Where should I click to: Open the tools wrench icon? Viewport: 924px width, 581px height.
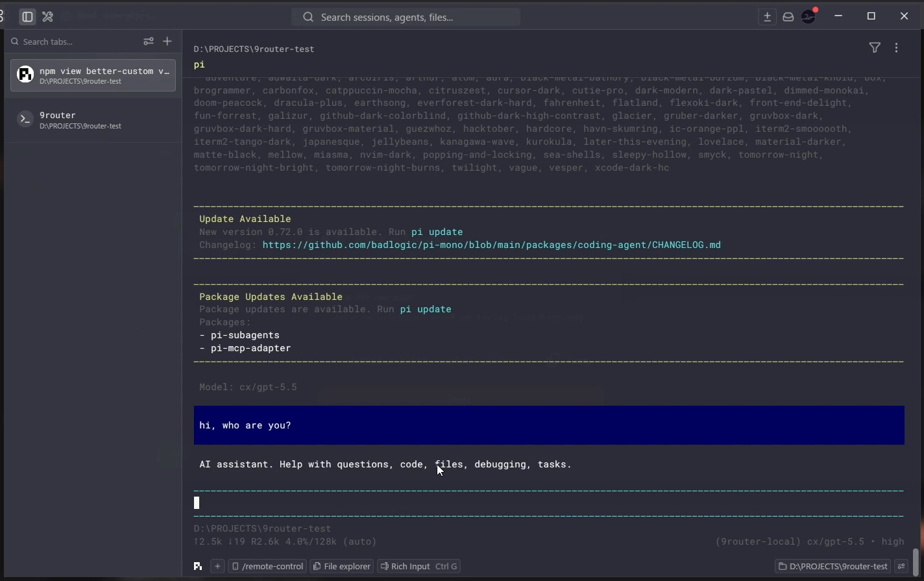(47, 17)
